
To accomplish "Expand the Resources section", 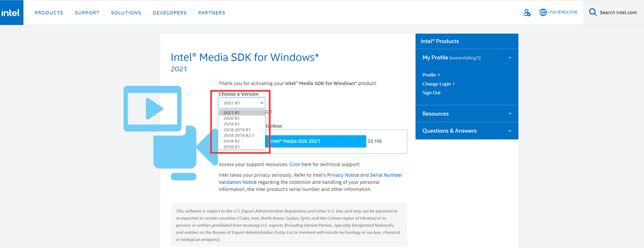I will (467, 114).
